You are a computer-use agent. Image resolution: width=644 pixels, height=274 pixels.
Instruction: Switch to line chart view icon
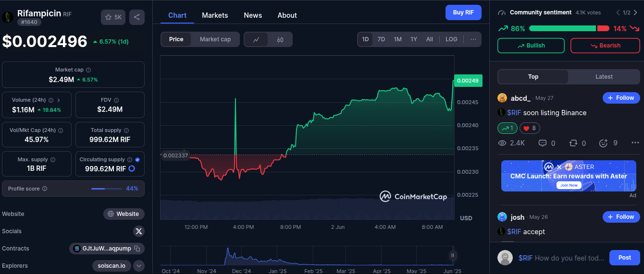point(257,39)
